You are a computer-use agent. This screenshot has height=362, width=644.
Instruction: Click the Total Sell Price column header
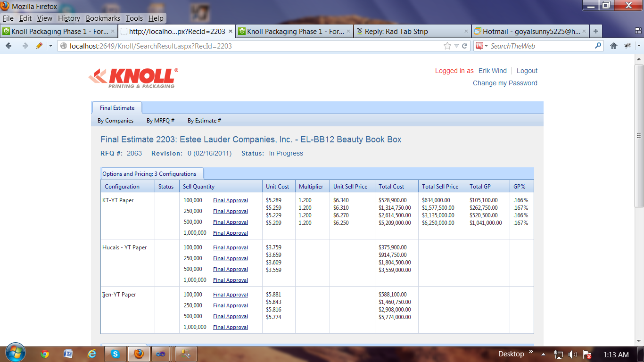click(x=442, y=186)
